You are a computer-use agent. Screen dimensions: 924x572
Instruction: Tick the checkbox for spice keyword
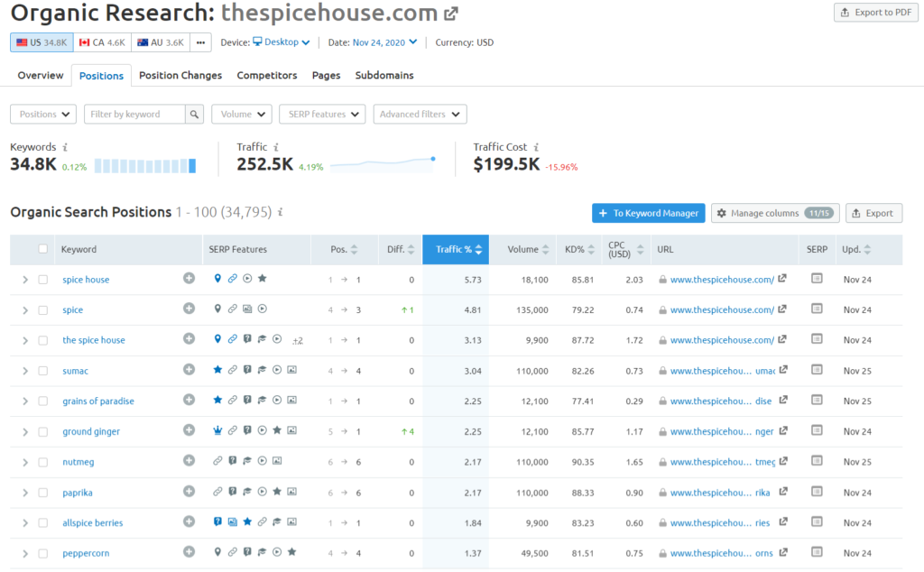pyautogui.click(x=43, y=309)
